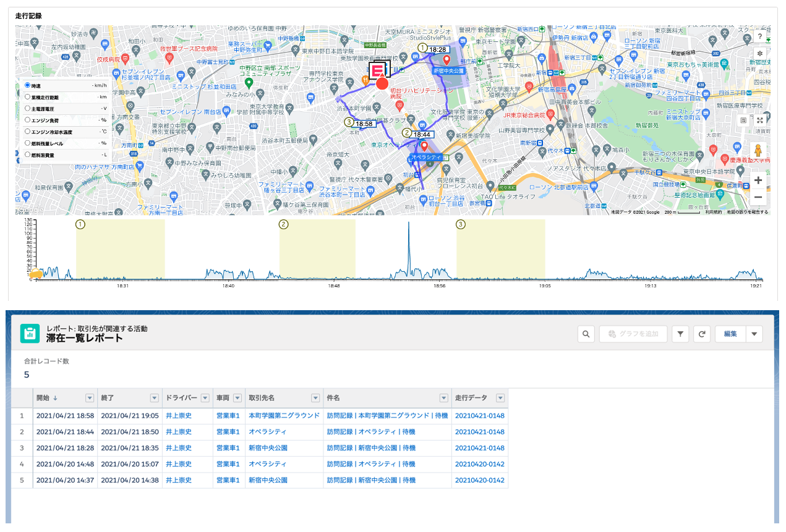Select the 時速 radio button
Screen dimensions: 786x532
[27, 85]
